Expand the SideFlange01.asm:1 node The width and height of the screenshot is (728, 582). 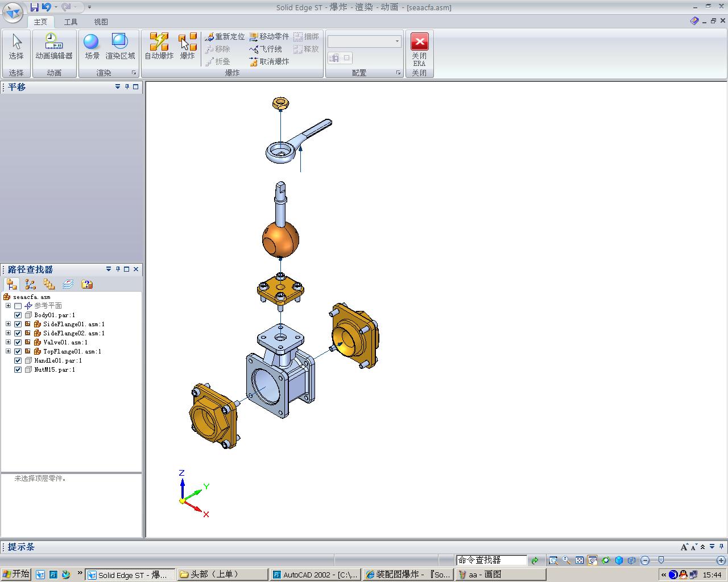[x=8, y=324]
